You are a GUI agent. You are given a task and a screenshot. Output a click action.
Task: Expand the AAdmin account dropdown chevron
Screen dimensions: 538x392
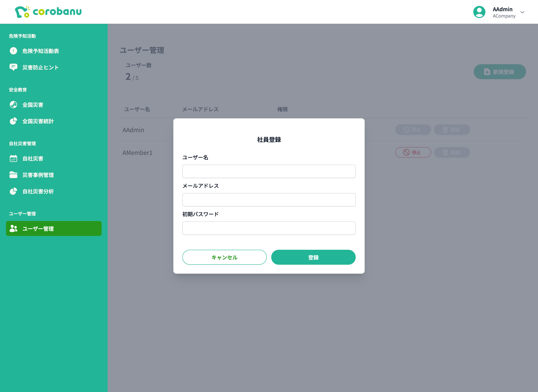tap(522, 12)
